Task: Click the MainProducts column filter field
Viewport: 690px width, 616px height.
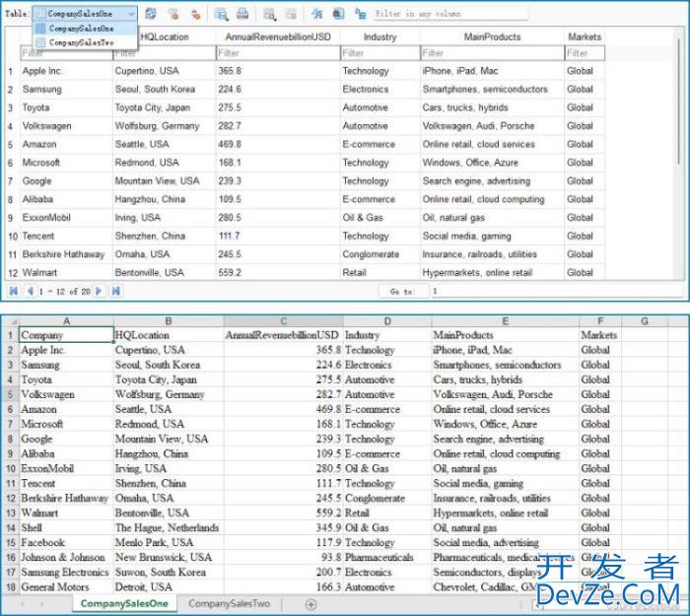Action: coord(493,53)
